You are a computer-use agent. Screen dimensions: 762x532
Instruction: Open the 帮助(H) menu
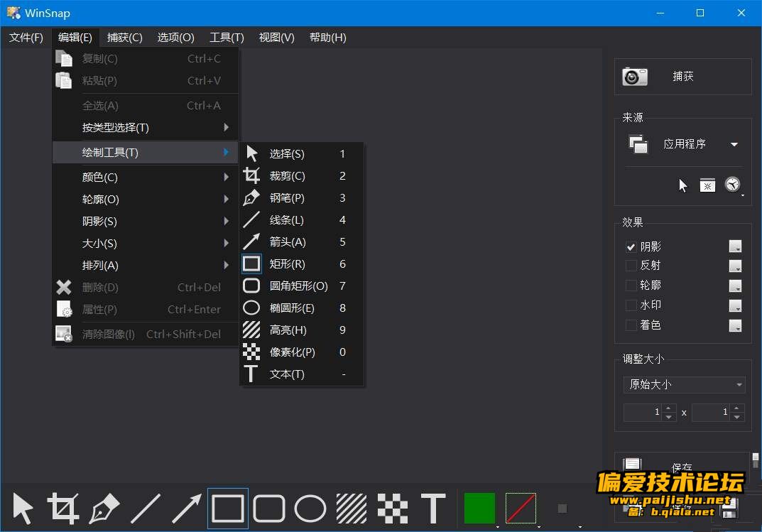328,38
